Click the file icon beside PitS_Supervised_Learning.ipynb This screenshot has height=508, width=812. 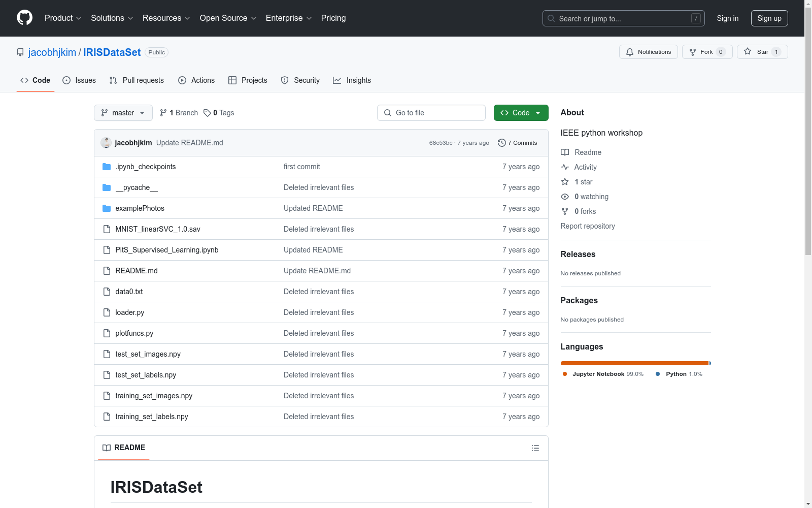coord(107,250)
